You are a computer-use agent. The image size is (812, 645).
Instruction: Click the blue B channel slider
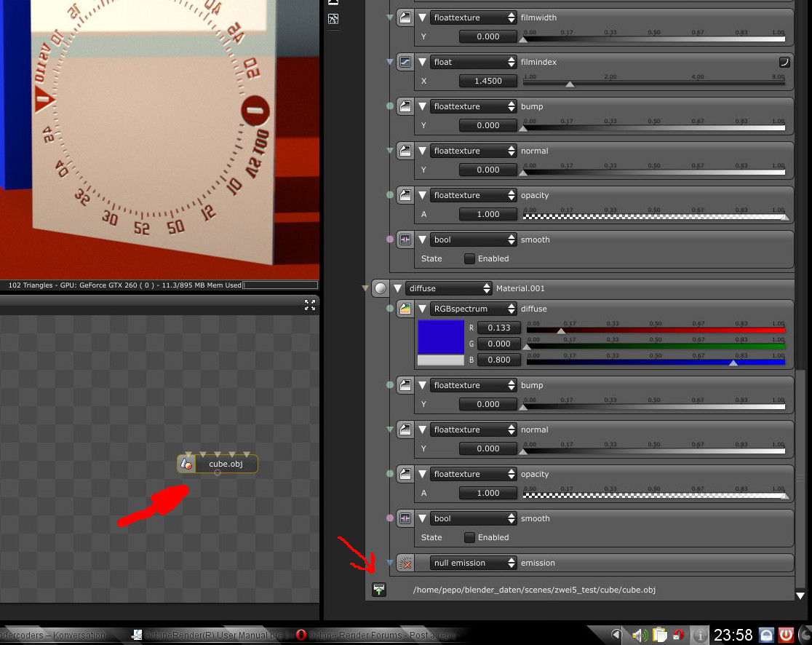point(656,362)
